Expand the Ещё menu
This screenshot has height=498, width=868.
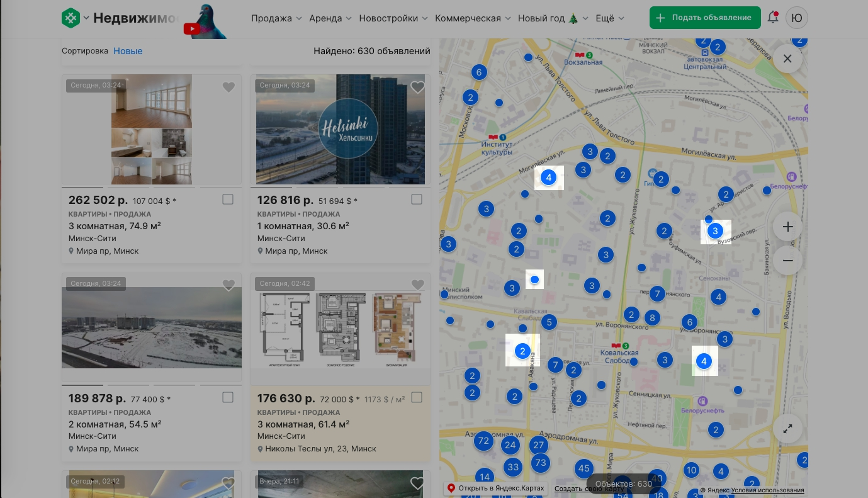[x=610, y=18]
